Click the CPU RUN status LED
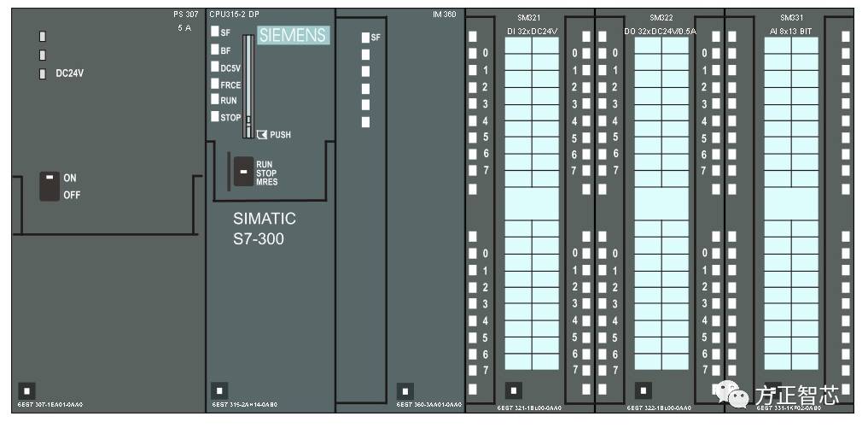 215,100
